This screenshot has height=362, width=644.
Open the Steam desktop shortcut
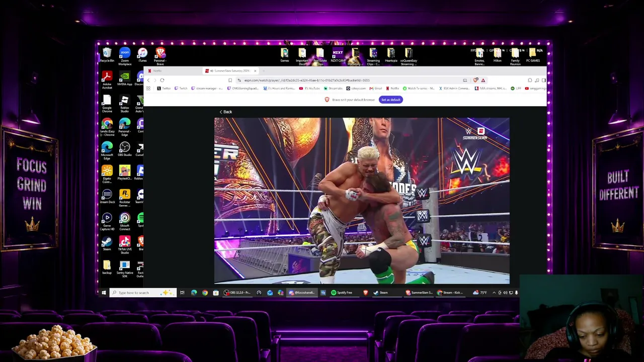coord(107,244)
